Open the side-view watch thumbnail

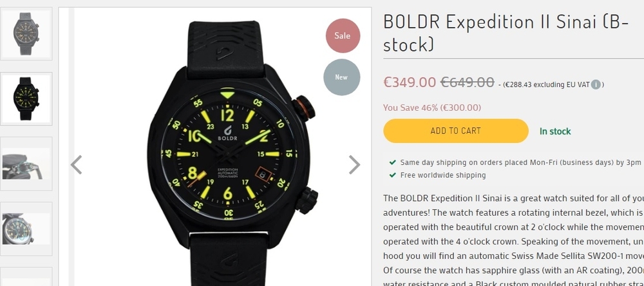(x=26, y=163)
